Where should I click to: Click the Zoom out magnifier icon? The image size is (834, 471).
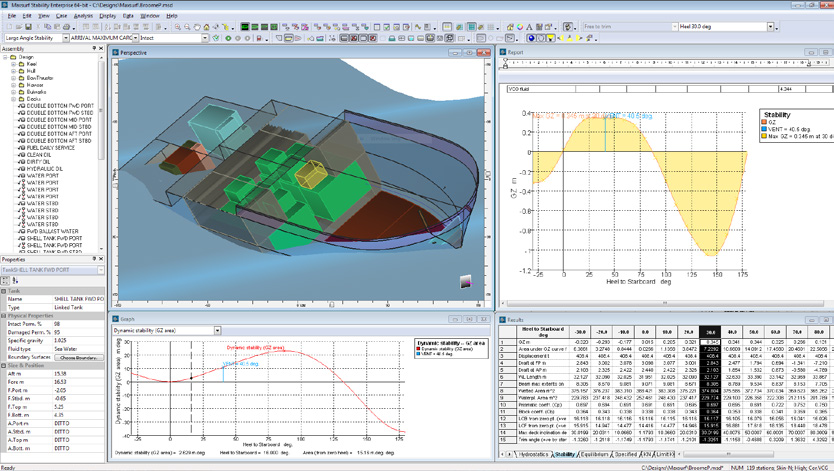pyautogui.click(x=187, y=27)
